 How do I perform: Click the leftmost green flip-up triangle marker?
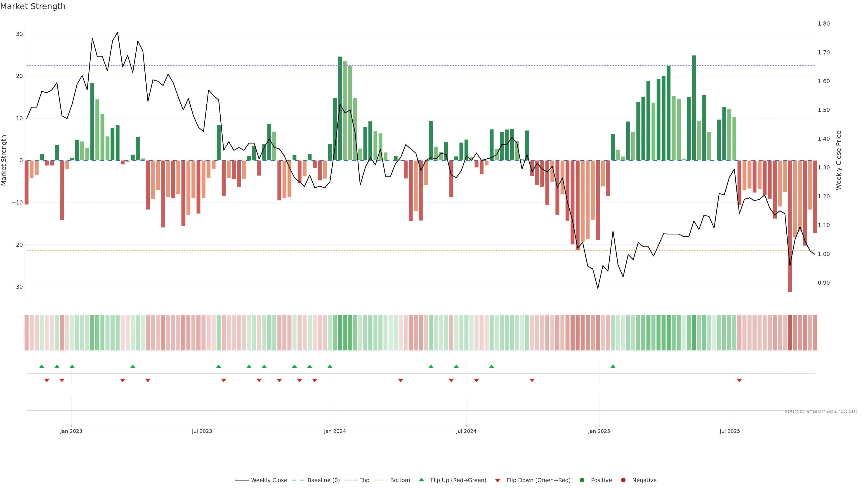point(42,366)
